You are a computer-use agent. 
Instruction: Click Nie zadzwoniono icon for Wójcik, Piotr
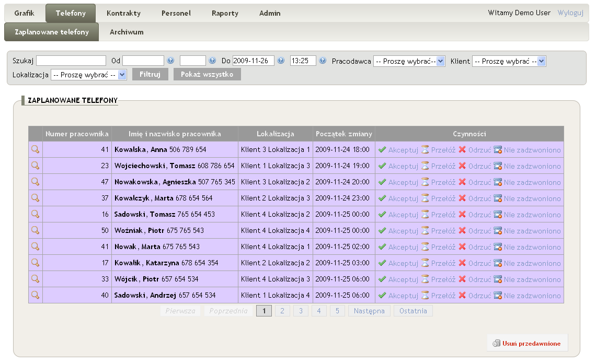[x=498, y=279]
